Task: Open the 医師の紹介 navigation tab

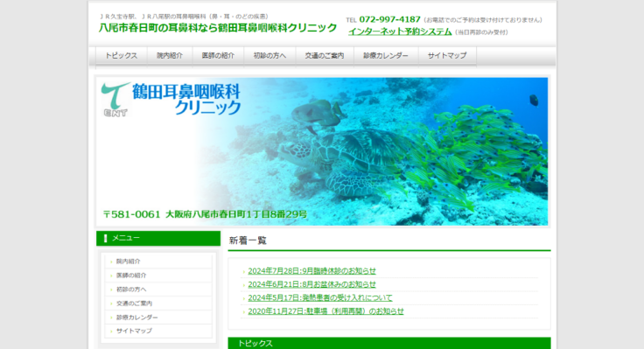Action: coord(218,56)
